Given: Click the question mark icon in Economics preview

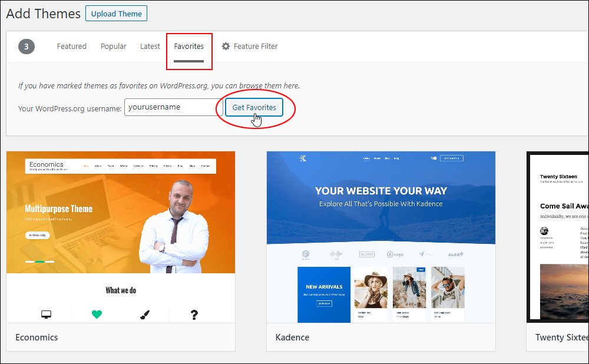Looking at the screenshot, I should point(194,315).
